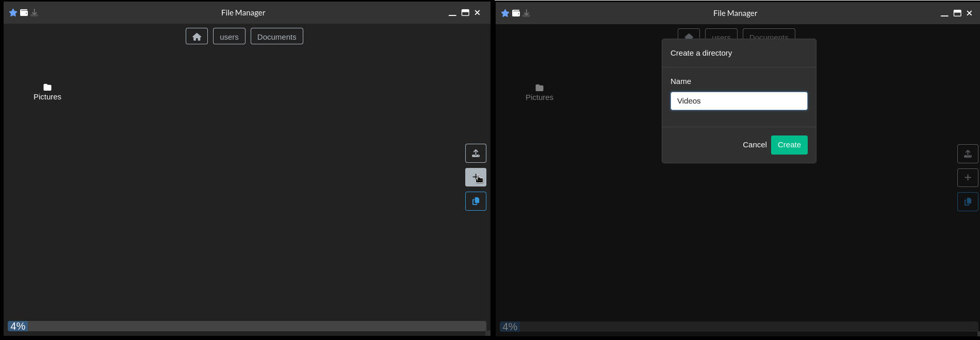980x340 pixels.
Task: Click the wallet icon in right window titlebar
Action: pos(516,13)
